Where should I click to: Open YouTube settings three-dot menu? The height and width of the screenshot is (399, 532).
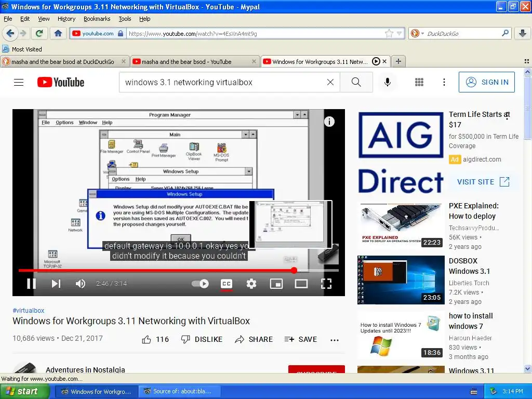(444, 82)
